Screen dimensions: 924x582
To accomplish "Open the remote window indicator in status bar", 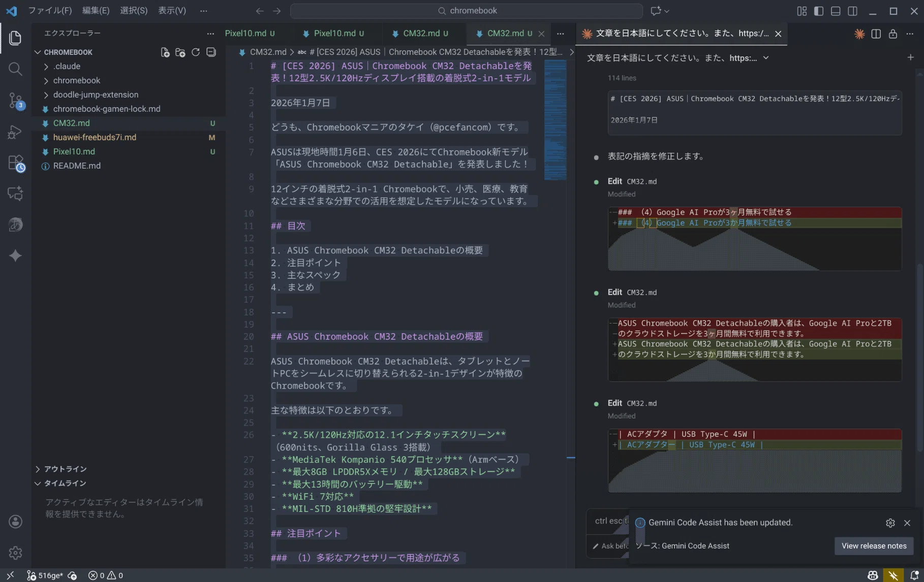I will tap(10, 575).
